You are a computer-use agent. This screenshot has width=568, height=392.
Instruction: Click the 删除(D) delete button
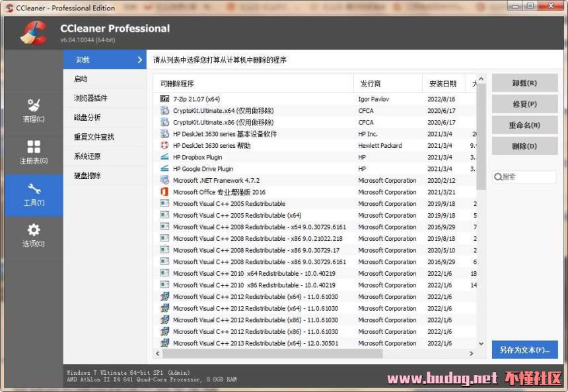(524, 147)
